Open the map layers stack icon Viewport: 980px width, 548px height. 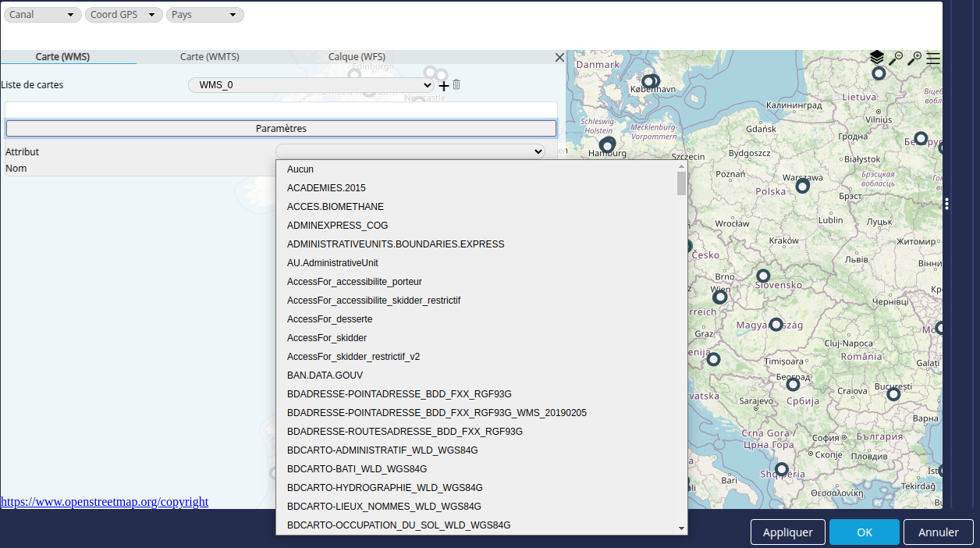[x=876, y=58]
